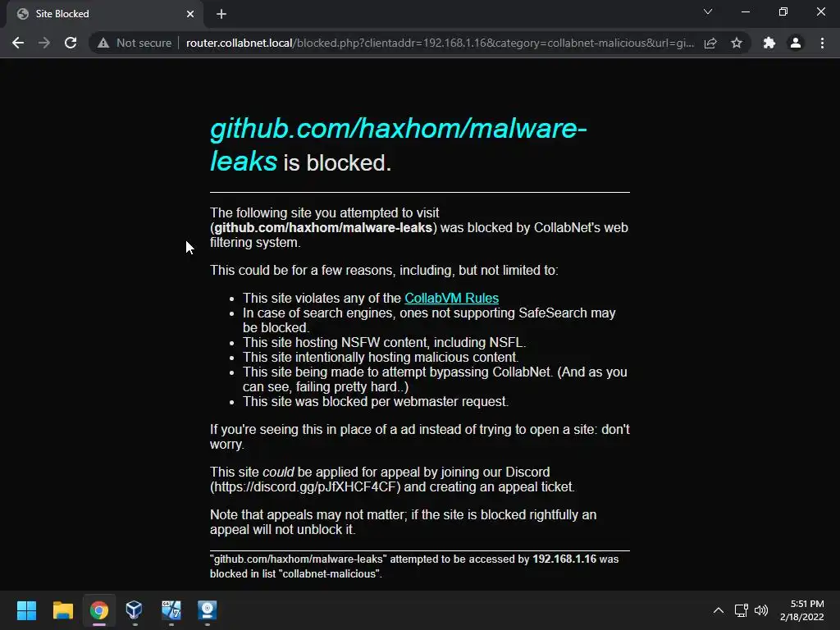Open the Not secure site info warning
Screen dimensions: 840x630
pos(135,43)
